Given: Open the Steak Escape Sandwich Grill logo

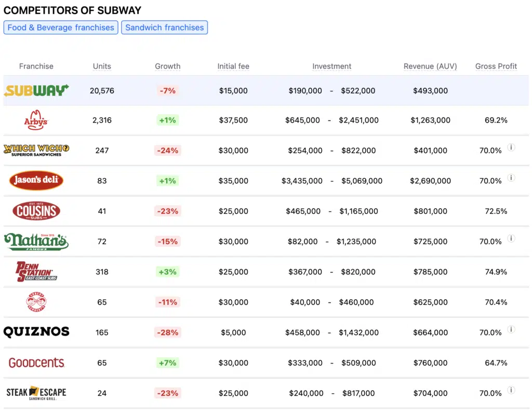Looking at the screenshot, I should (x=36, y=393).
